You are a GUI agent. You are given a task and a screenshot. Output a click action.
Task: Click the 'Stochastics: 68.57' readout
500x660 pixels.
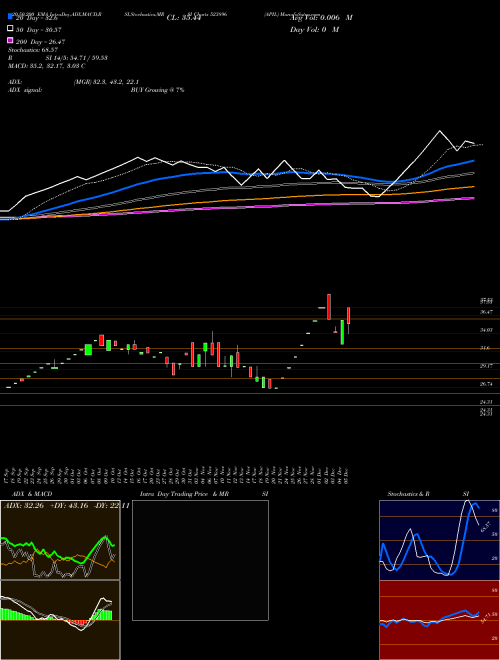click(x=33, y=50)
